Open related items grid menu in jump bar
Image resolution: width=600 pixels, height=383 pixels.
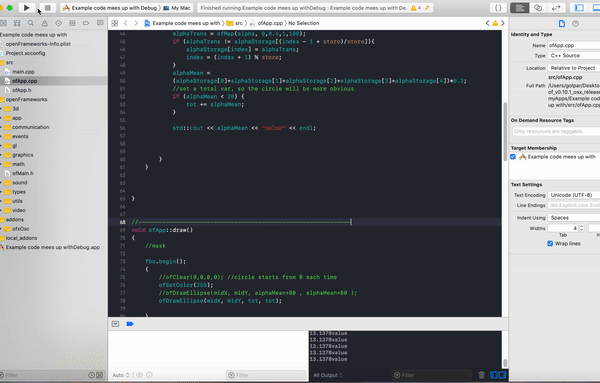coord(114,23)
